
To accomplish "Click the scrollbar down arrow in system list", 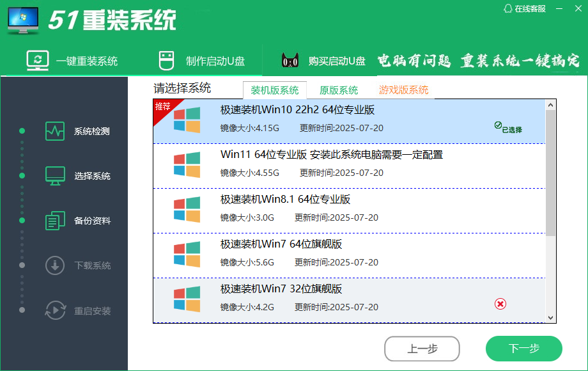I will tap(551, 317).
